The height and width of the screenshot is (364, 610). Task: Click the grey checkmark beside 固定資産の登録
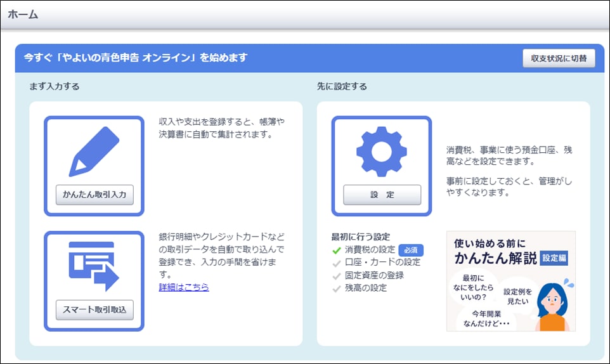coord(337,276)
